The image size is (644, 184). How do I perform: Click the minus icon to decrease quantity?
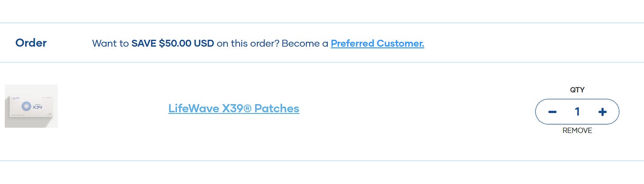(x=552, y=112)
